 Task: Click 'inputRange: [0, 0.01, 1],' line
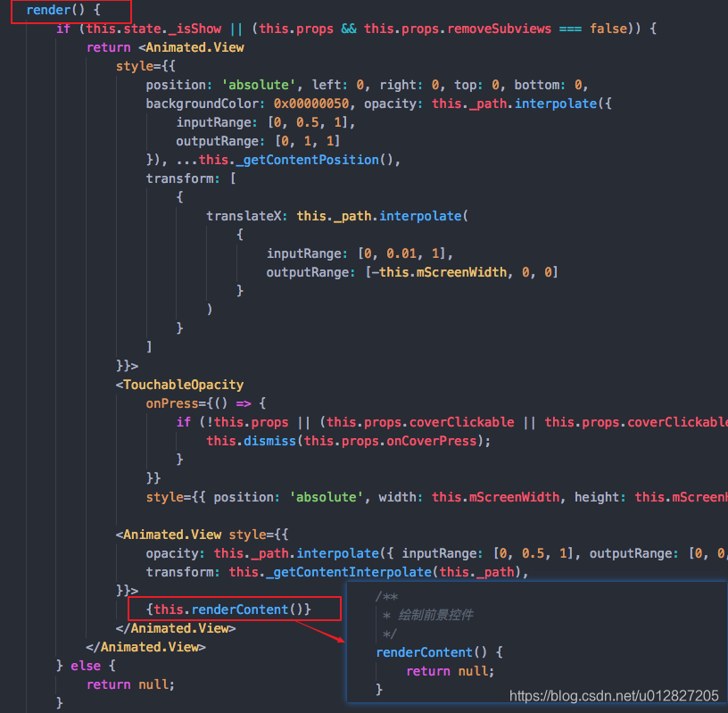[x=360, y=253]
